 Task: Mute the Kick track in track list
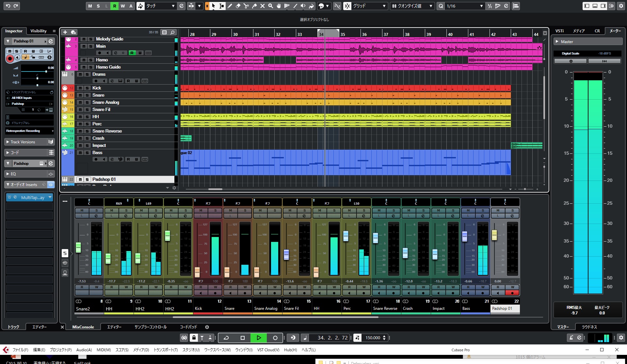80,88
